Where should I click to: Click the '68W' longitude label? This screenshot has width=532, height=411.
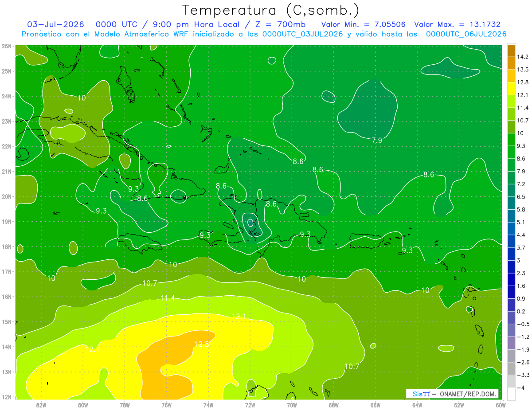(x=333, y=405)
